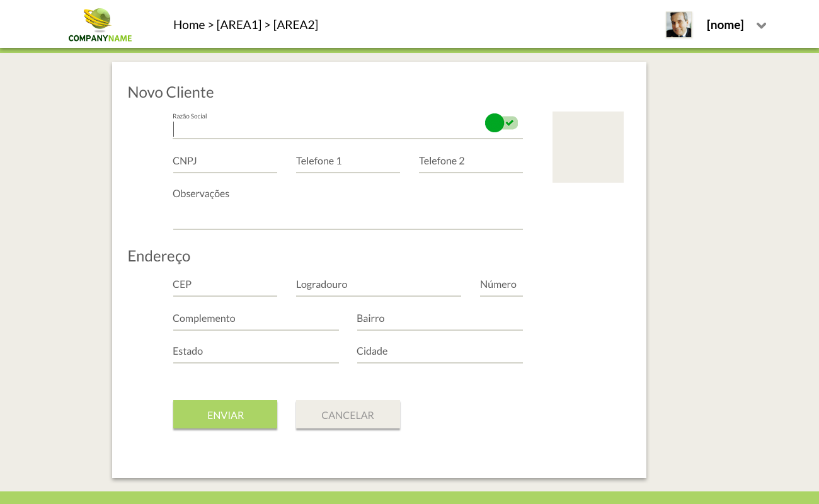Focus the CEP input field

pyautogui.click(x=225, y=285)
